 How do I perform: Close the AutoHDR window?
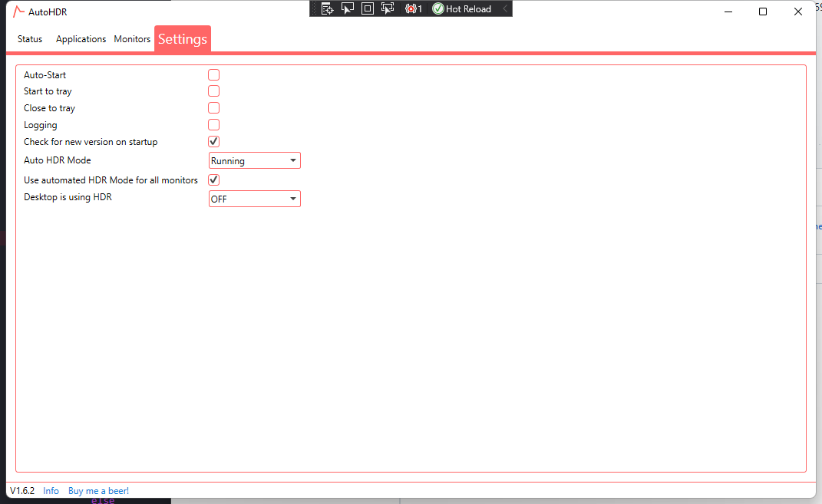[798, 12]
